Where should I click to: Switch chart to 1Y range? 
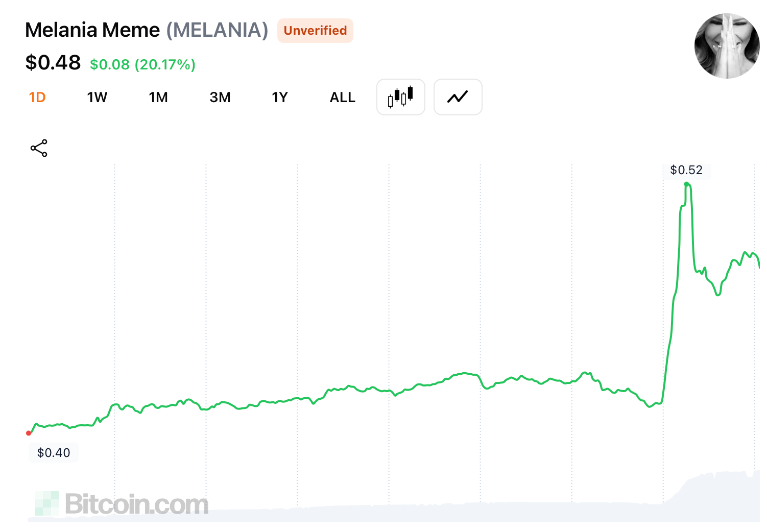[x=280, y=97]
